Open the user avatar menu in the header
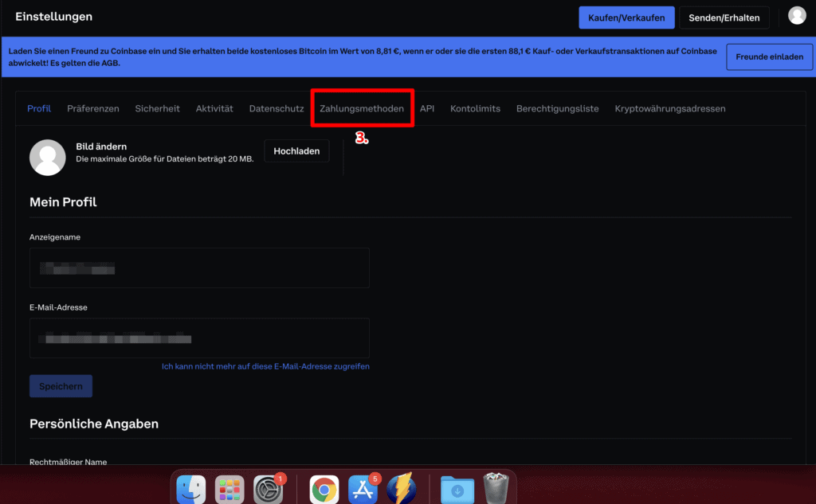 pos(796,16)
